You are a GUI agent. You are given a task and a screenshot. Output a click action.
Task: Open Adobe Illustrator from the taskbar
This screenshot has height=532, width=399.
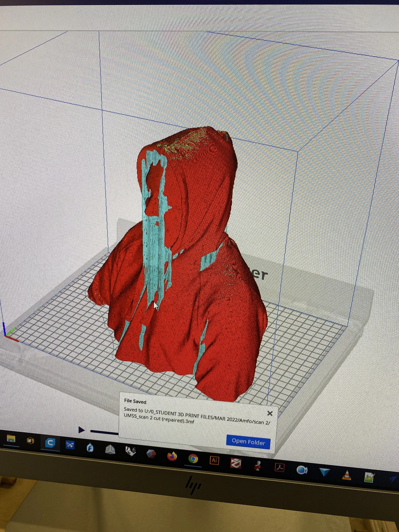tap(214, 460)
